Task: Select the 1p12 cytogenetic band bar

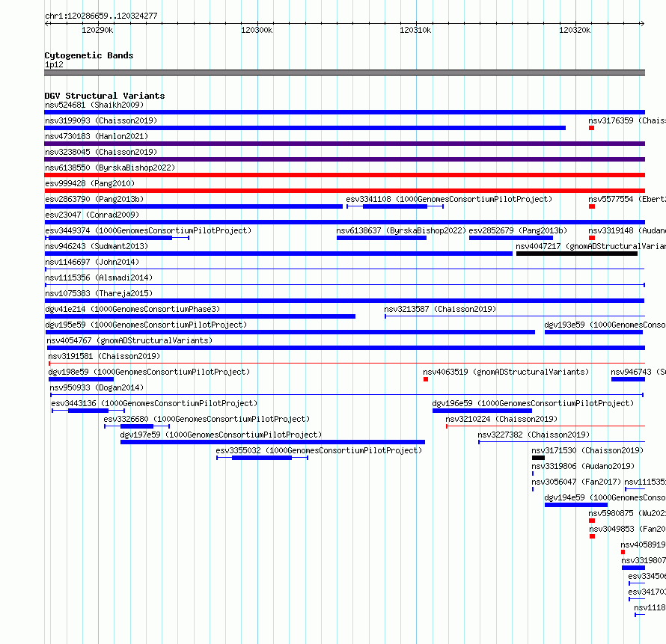Action: point(344,73)
